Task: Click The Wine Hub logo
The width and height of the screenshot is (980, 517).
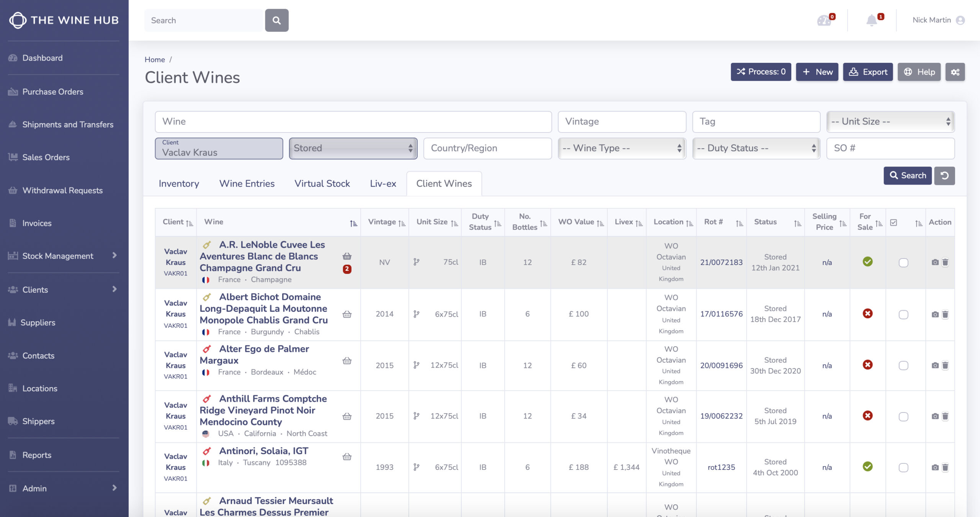Action: 64,20
